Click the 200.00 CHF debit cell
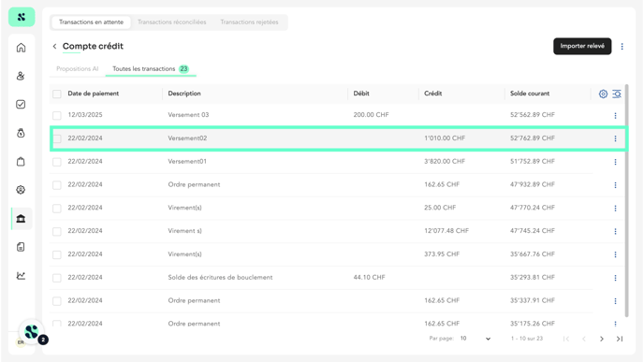The width and height of the screenshot is (644, 362). [371, 115]
